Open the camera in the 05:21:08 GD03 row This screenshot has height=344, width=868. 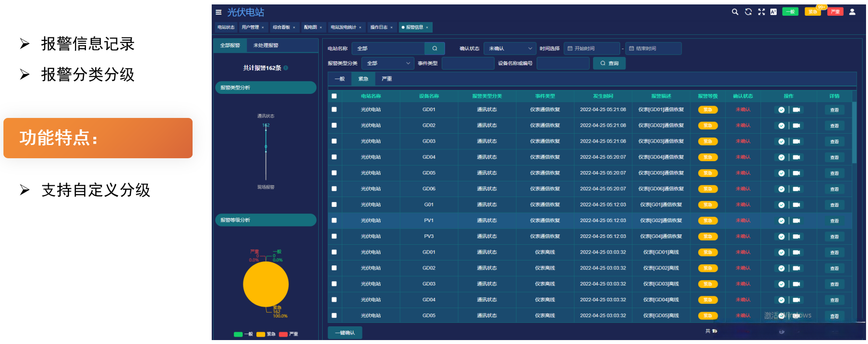point(796,142)
